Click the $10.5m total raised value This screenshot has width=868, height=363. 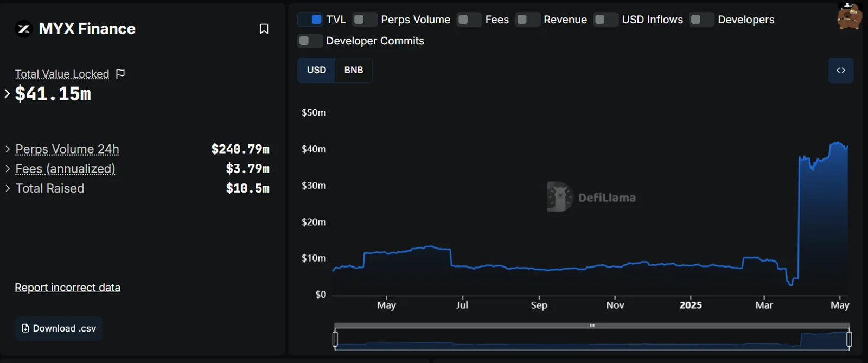(x=247, y=188)
